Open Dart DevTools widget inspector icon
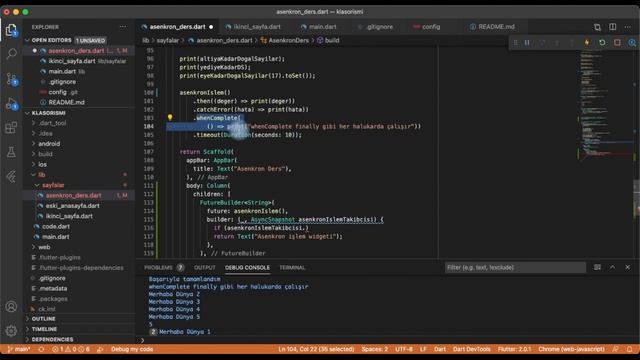This screenshot has width=640, height=360. pyautogui.click(x=632, y=42)
